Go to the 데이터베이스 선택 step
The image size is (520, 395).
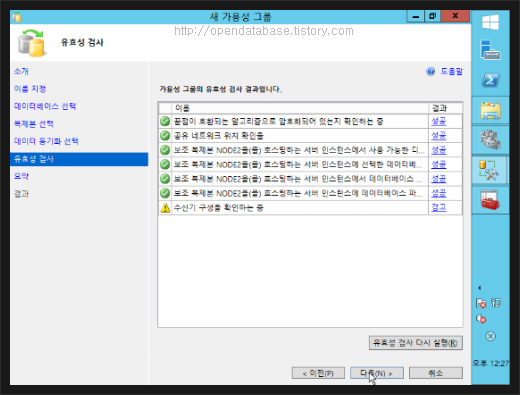pos(45,106)
